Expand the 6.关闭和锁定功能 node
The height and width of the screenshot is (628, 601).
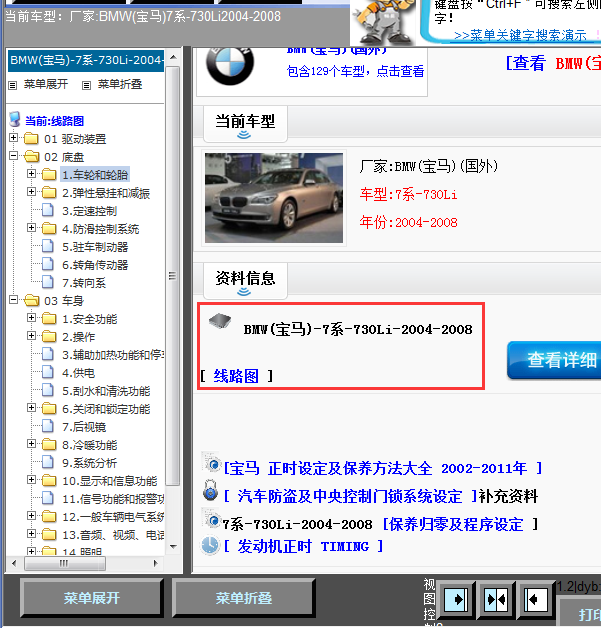pyautogui.click(x=31, y=408)
